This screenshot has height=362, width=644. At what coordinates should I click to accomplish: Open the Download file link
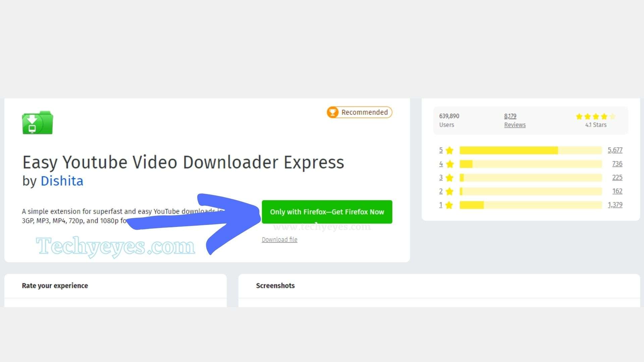(279, 240)
